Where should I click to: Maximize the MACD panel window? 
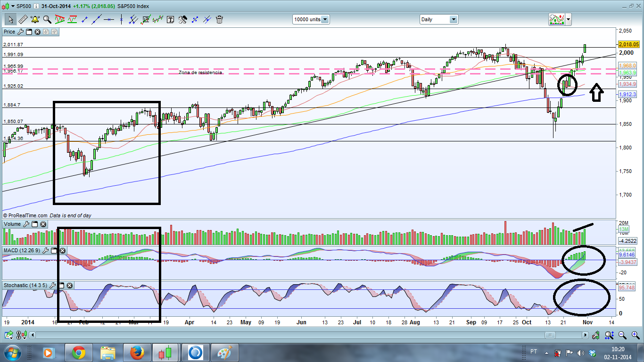(53, 250)
